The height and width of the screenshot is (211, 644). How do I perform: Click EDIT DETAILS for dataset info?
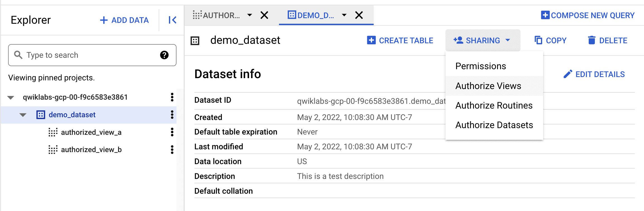pos(594,74)
